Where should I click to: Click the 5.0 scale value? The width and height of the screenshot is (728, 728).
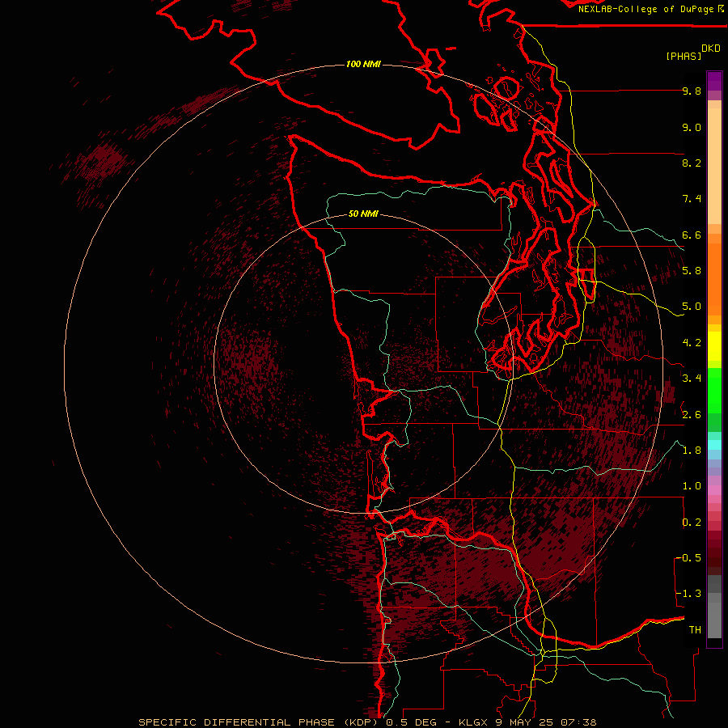[x=692, y=307]
